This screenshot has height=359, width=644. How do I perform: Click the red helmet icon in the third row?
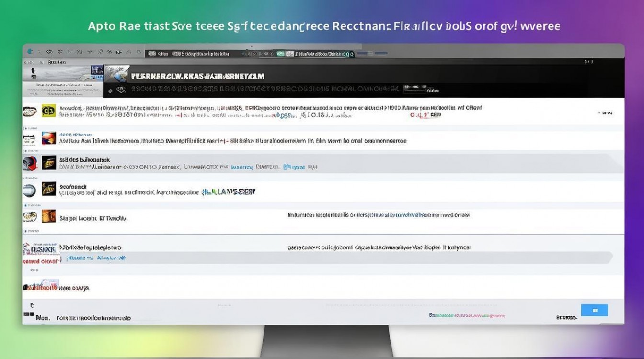pyautogui.click(x=30, y=163)
